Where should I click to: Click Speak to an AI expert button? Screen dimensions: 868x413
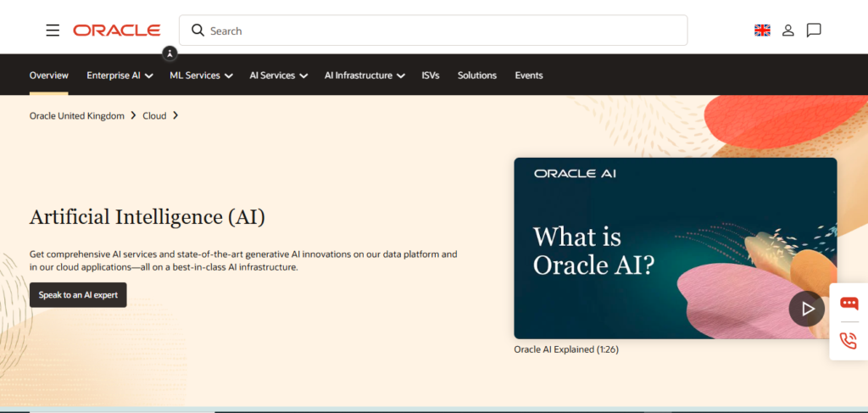click(78, 295)
